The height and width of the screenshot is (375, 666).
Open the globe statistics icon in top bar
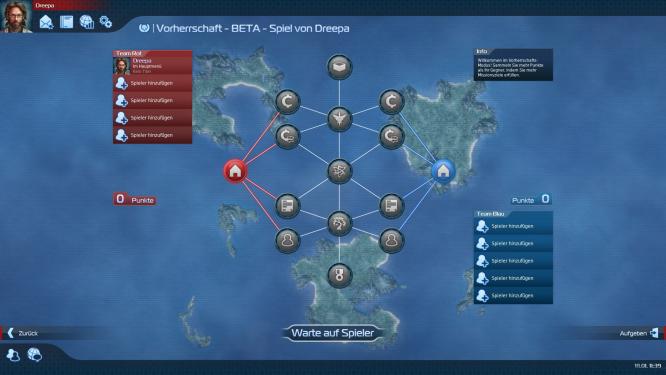pyautogui.click(x=87, y=22)
